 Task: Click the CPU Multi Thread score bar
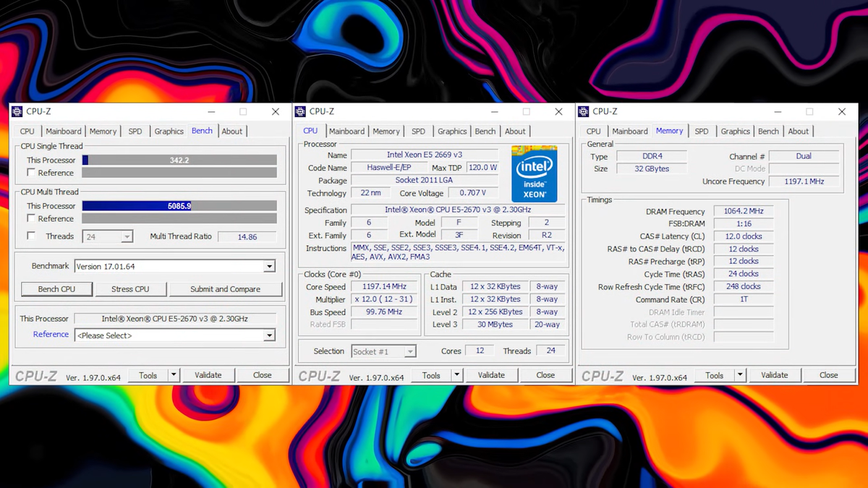(179, 206)
